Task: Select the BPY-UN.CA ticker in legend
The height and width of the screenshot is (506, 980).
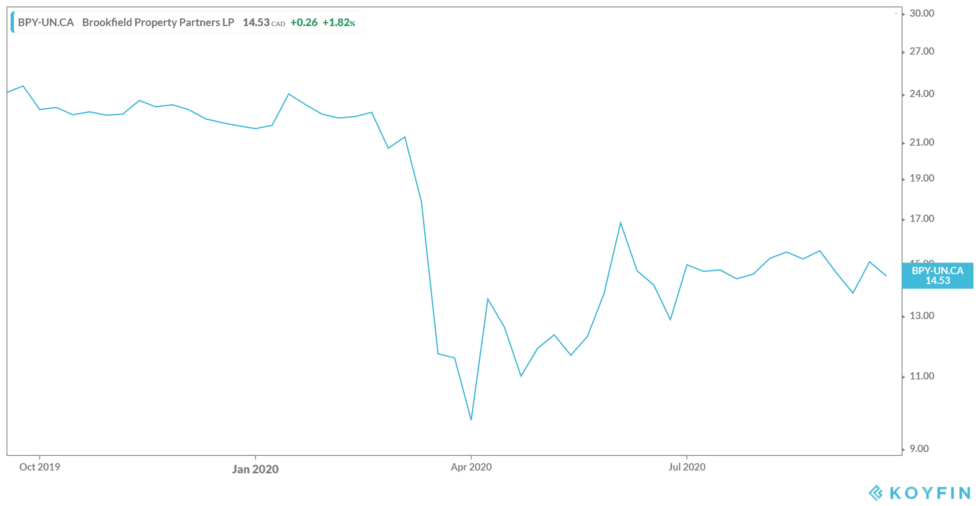Action: coord(46,22)
